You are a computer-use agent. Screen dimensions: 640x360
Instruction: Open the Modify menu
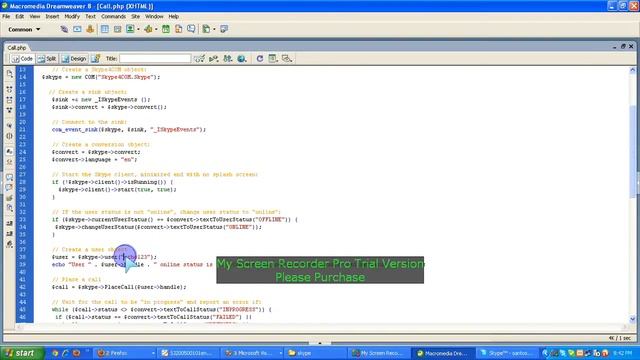72,16
